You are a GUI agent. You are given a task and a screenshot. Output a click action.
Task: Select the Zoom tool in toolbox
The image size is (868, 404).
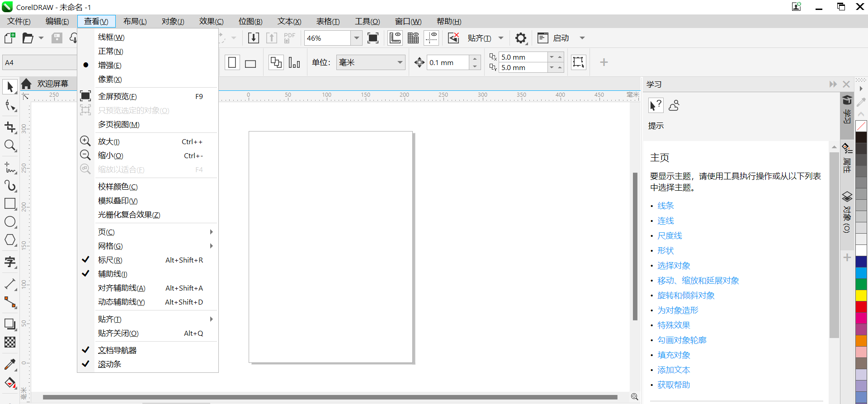pyautogui.click(x=10, y=146)
